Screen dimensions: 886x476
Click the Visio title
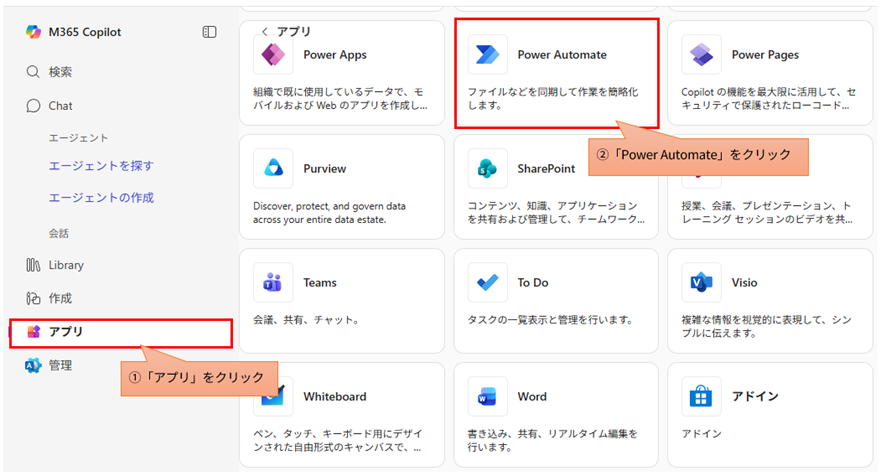(x=744, y=283)
